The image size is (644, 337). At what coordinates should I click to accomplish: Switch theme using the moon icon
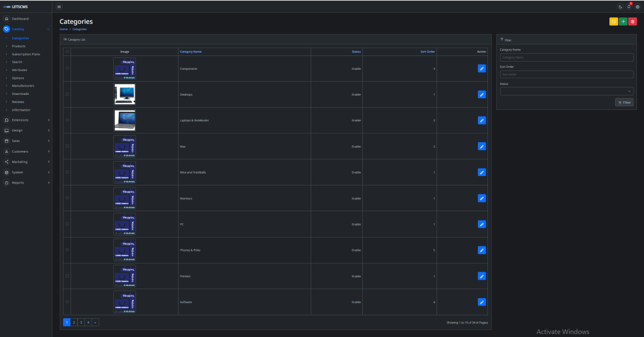[620, 6]
